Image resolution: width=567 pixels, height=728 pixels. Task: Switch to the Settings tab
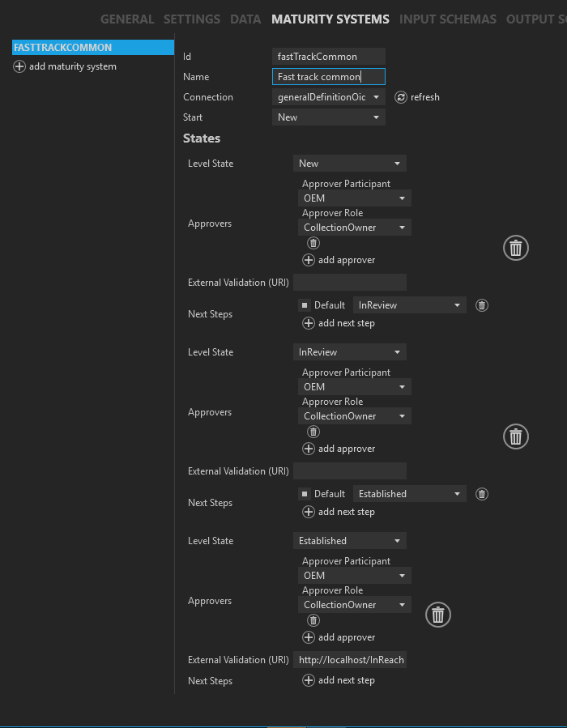click(x=191, y=19)
